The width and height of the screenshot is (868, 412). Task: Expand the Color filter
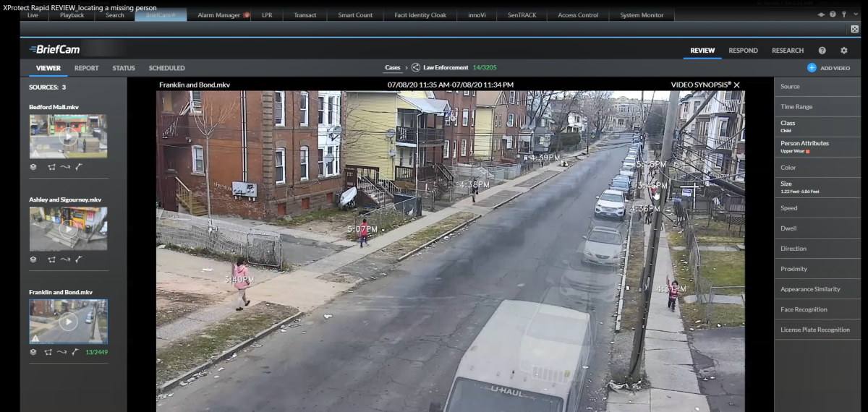point(817,168)
